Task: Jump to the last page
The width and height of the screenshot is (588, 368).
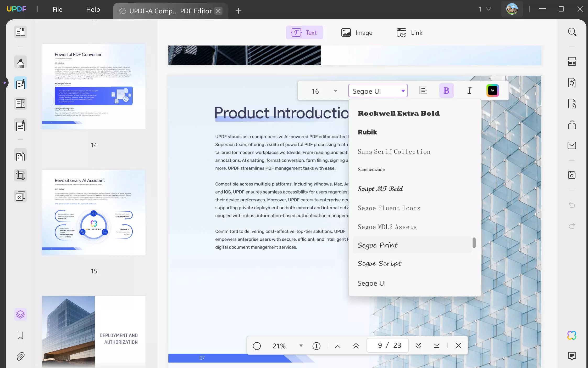Action: pyautogui.click(x=436, y=346)
